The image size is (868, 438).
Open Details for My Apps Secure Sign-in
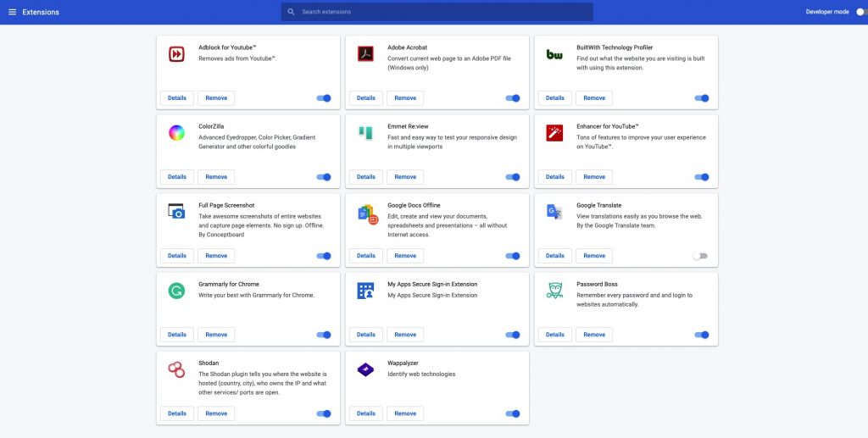pos(366,335)
